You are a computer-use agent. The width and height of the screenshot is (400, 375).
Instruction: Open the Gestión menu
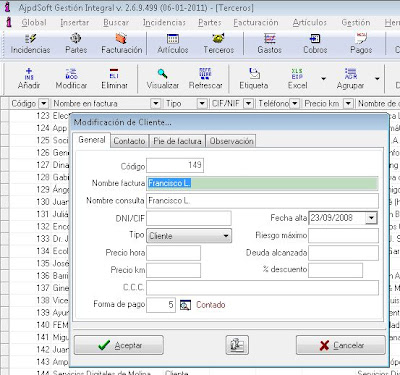point(356,23)
